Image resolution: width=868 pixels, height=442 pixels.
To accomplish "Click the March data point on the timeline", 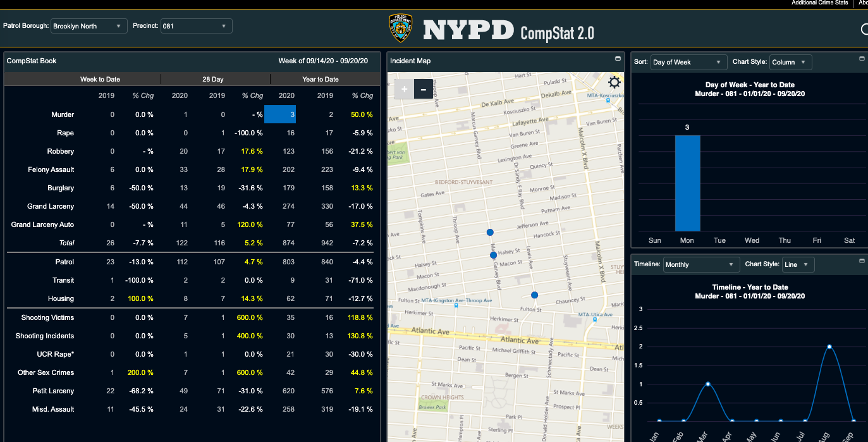I will coord(708,384).
